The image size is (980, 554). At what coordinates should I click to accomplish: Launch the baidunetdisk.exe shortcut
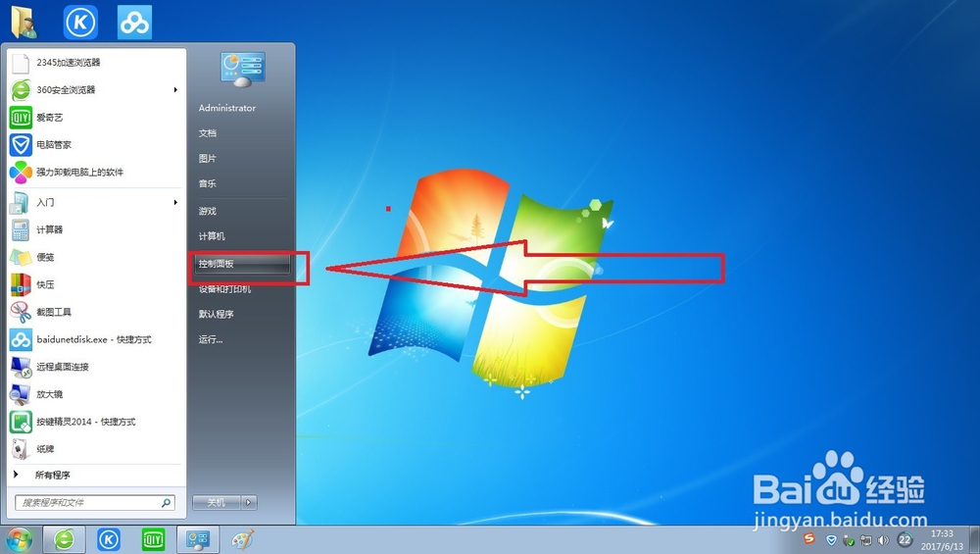pyautogui.click(x=96, y=339)
